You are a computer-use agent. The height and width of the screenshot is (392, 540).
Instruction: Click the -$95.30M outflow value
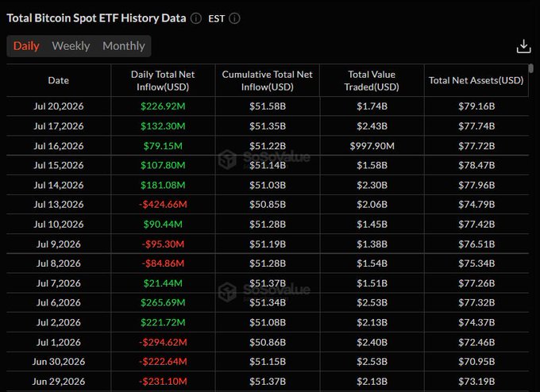[x=163, y=244]
